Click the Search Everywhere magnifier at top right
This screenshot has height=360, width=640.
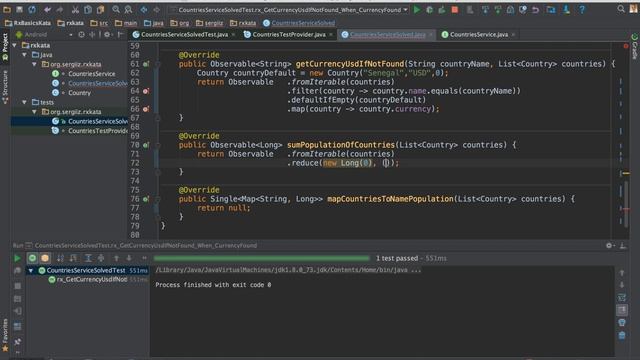click(621, 9)
